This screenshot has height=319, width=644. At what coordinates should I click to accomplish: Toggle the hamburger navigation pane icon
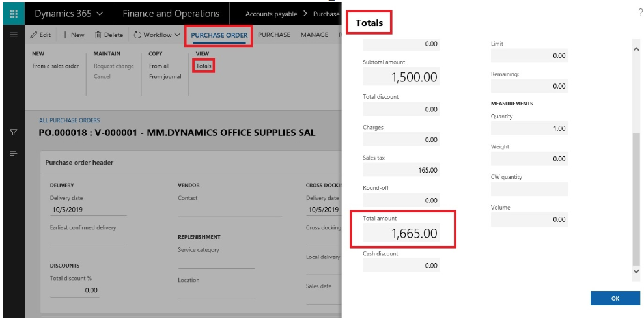coord(13,35)
